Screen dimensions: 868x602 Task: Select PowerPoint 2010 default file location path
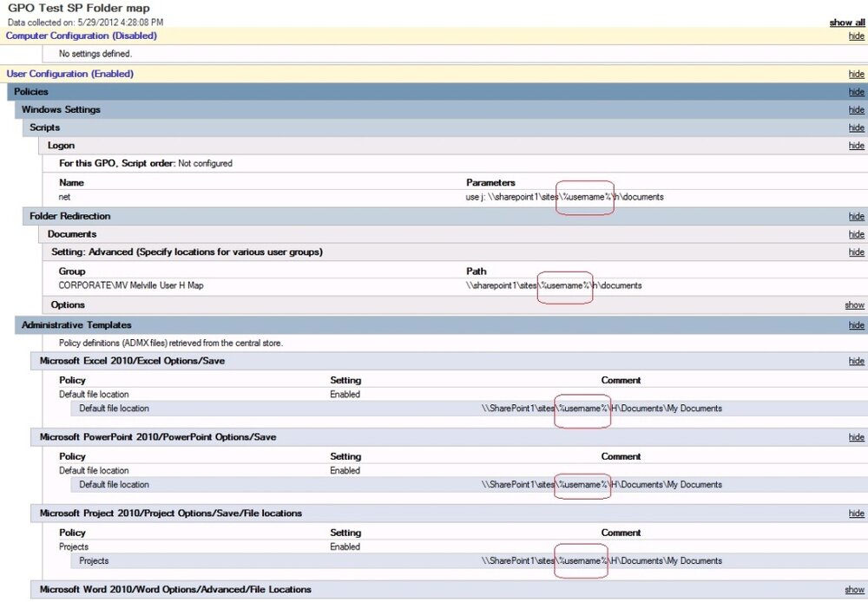[x=602, y=485]
